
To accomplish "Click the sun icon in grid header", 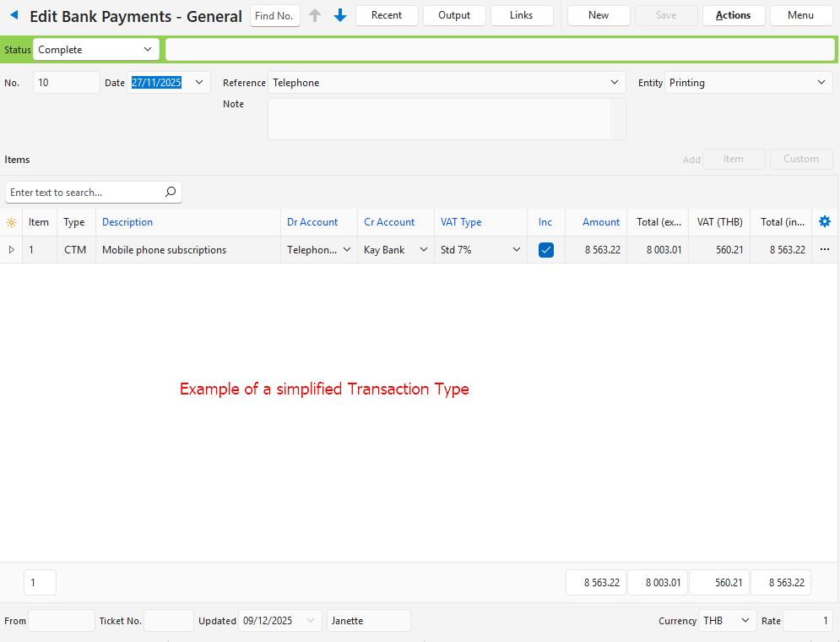I will pyautogui.click(x=11, y=223).
